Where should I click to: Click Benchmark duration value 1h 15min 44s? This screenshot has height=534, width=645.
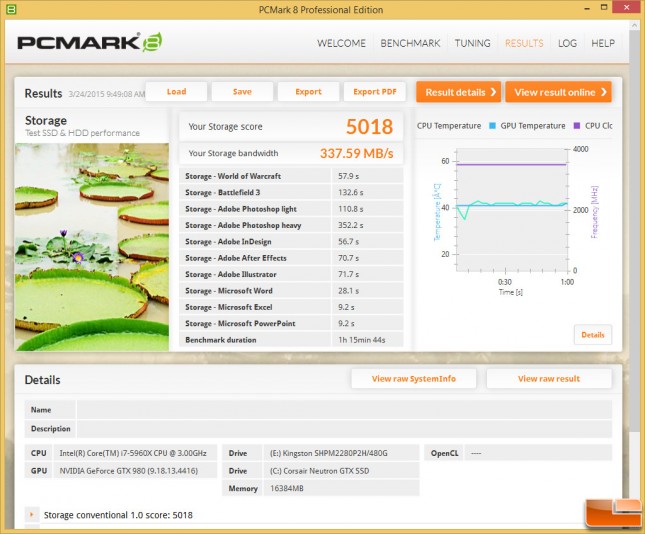coord(362,340)
